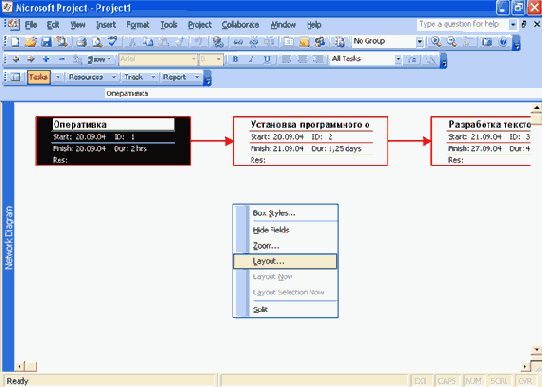Select the Оперативка task box

point(113,141)
